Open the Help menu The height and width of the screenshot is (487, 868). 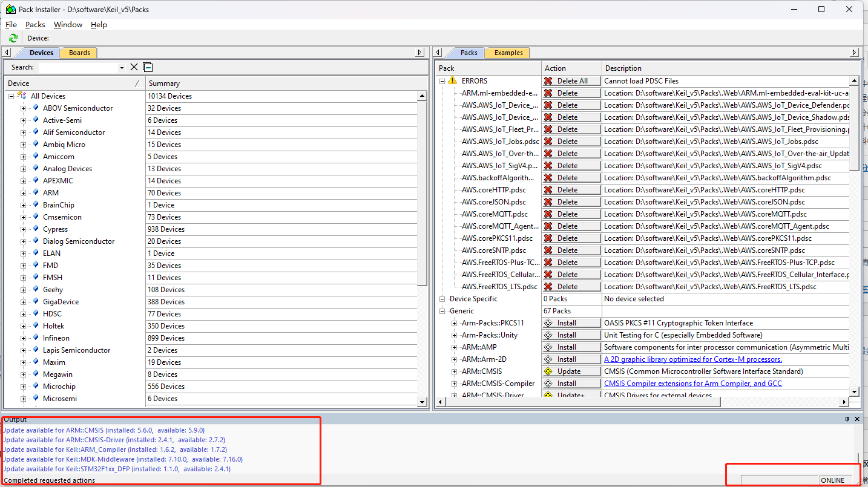coord(99,24)
